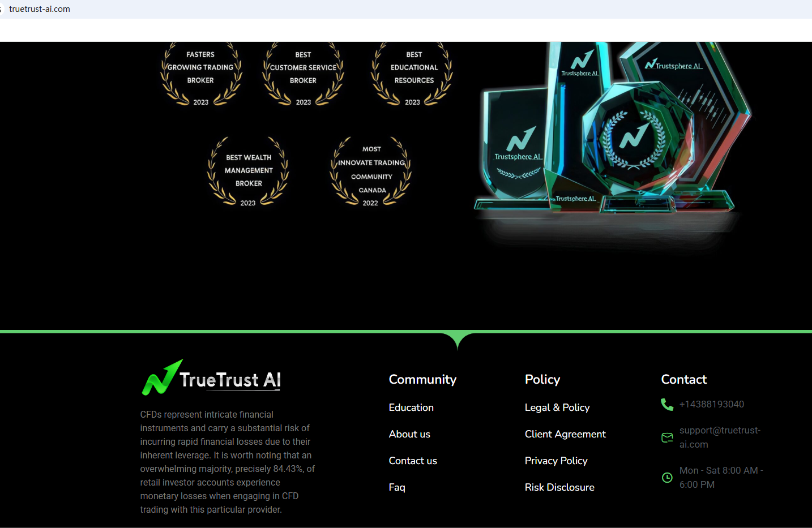Open Legal & Policy page
812x528 pixels.
[x=557, y=407]
